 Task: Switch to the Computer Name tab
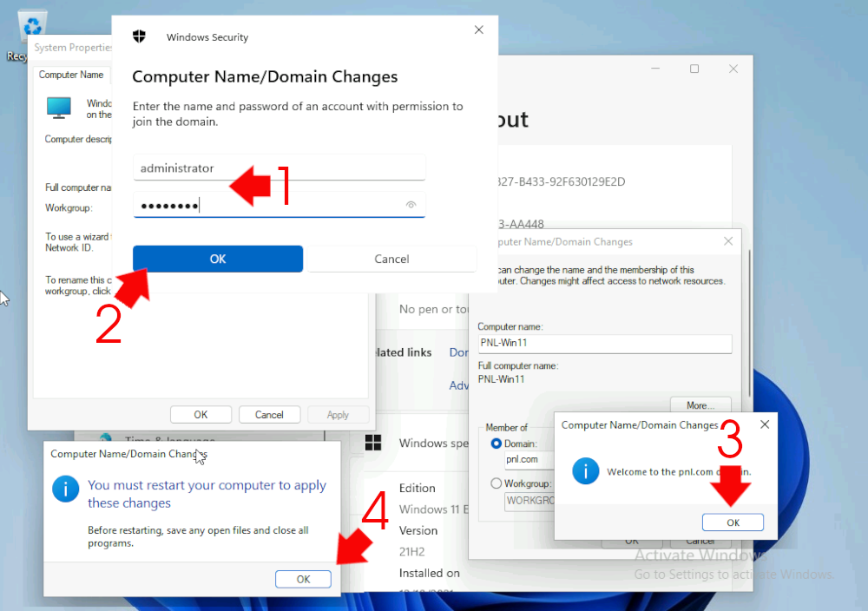(71, 75)
